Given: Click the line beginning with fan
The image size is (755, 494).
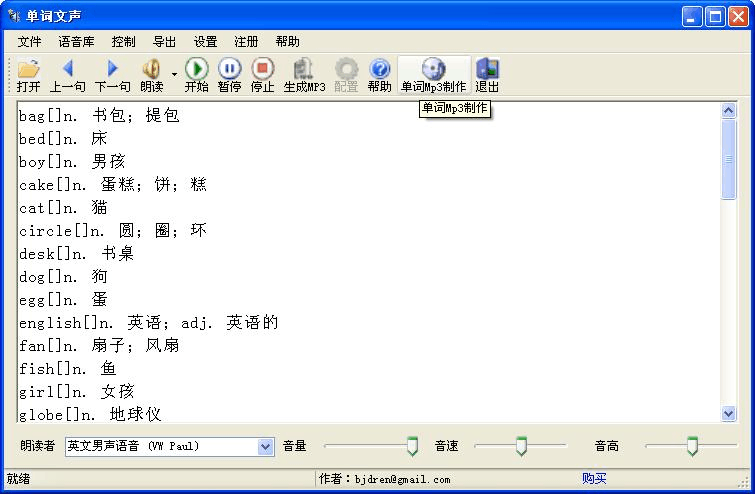Looking at the screenshot, I should point(99,346).
